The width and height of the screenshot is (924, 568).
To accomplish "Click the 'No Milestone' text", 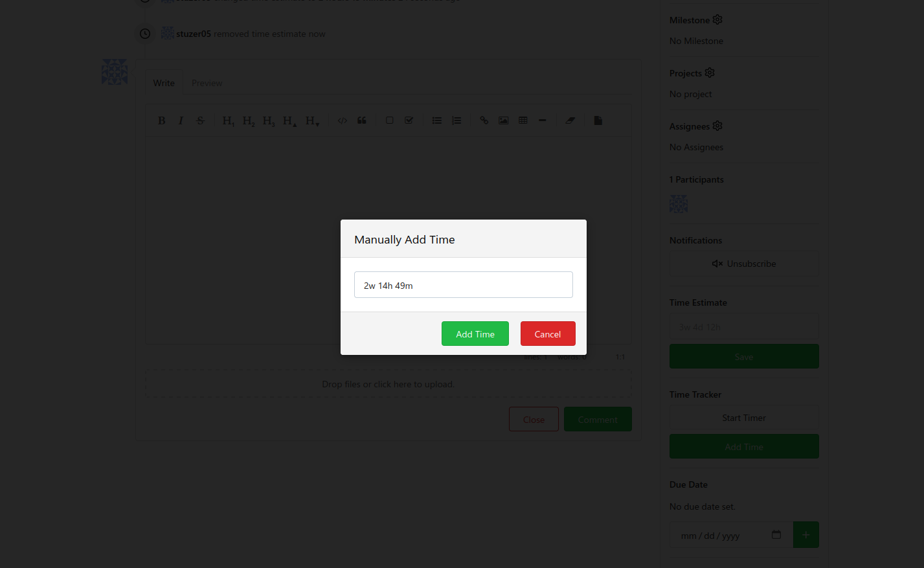I will point(696,41).
